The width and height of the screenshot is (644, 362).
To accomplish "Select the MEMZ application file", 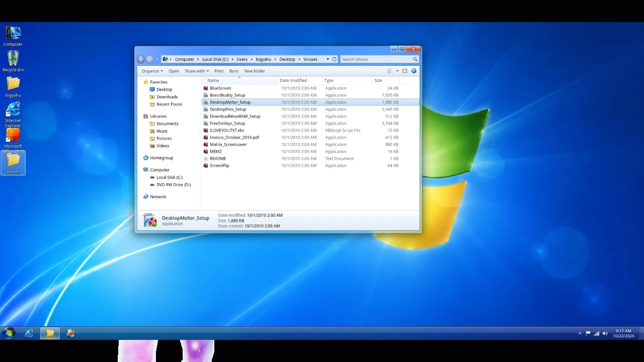I will 310,151.
